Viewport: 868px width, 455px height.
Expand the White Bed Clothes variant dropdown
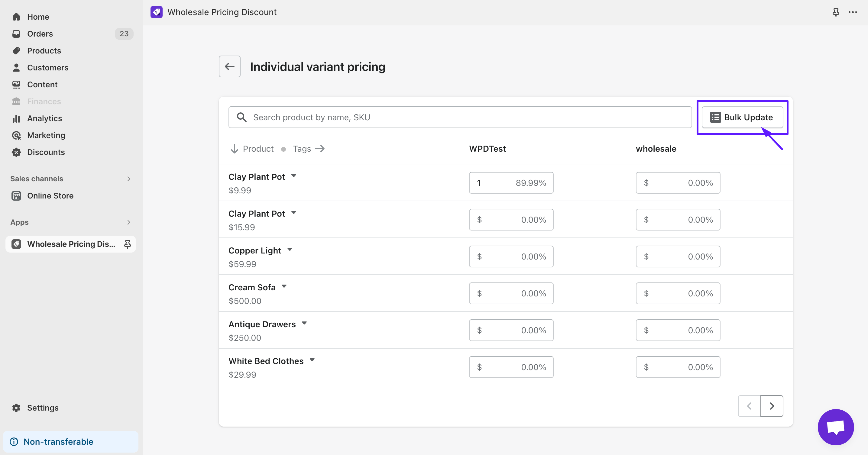coord(313,360)
